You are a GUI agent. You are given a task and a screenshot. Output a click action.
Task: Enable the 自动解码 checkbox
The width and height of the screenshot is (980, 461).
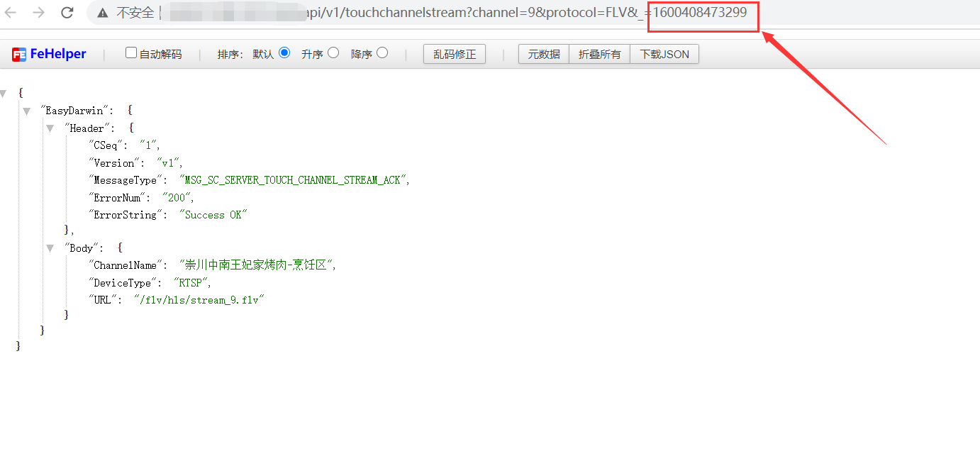pyautogui.click(x=131, y=52)
